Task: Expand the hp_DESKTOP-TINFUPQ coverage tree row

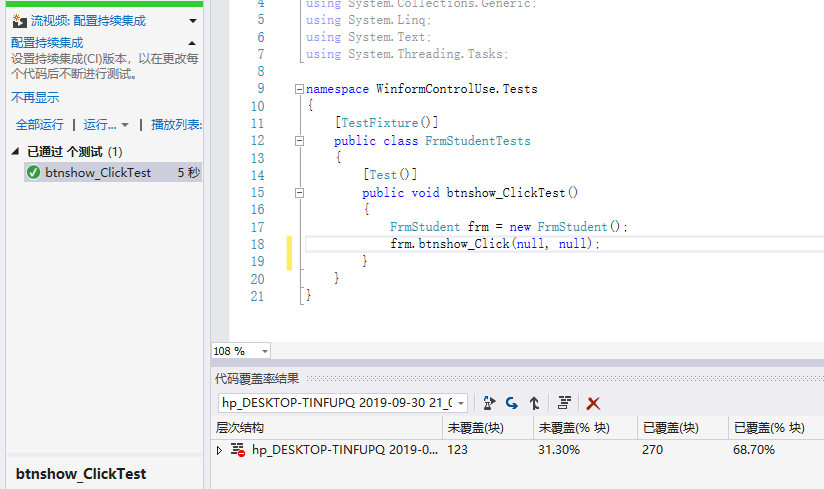Action: [x=219, y=450]
